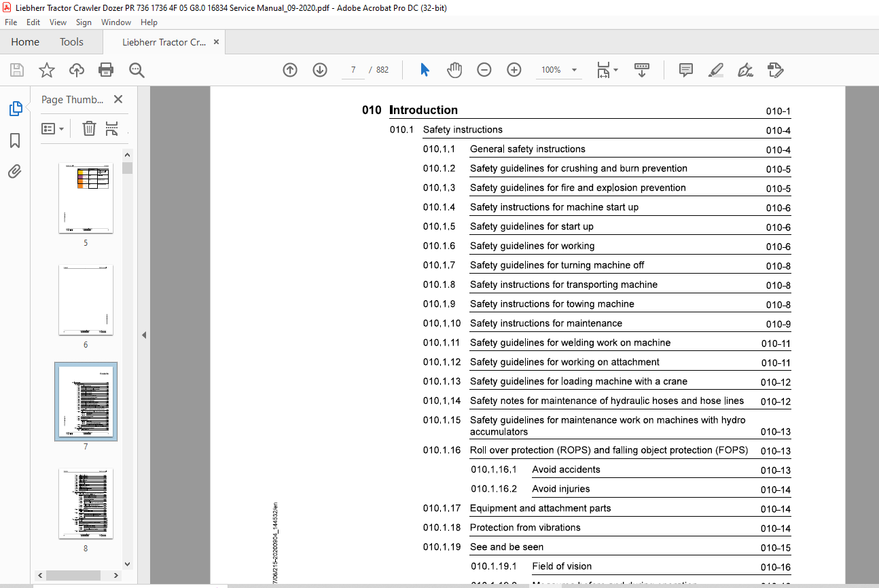
Task: Open the Sign document tool
Action: 746,70
